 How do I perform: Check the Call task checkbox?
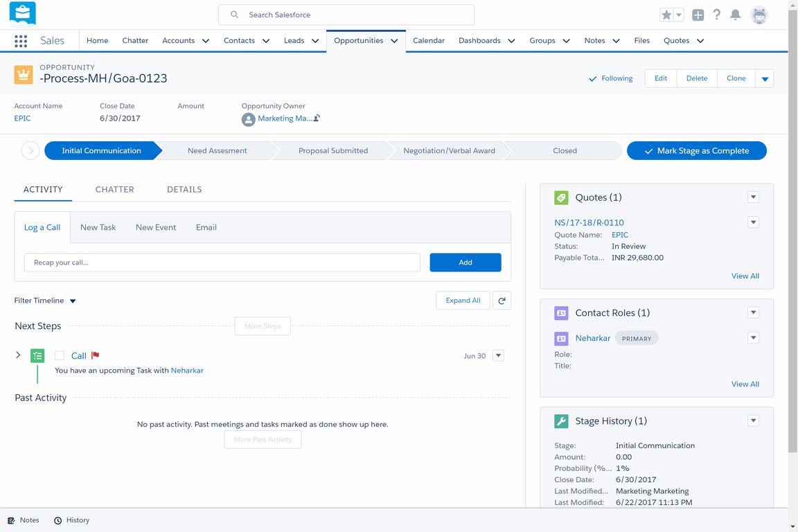pos(60,355)
